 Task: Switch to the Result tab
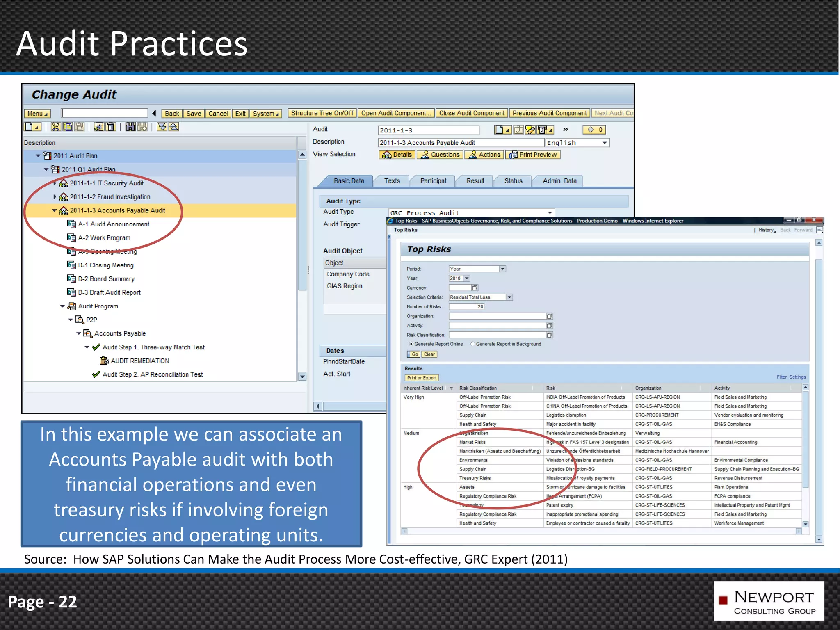[x=475, y=181]
